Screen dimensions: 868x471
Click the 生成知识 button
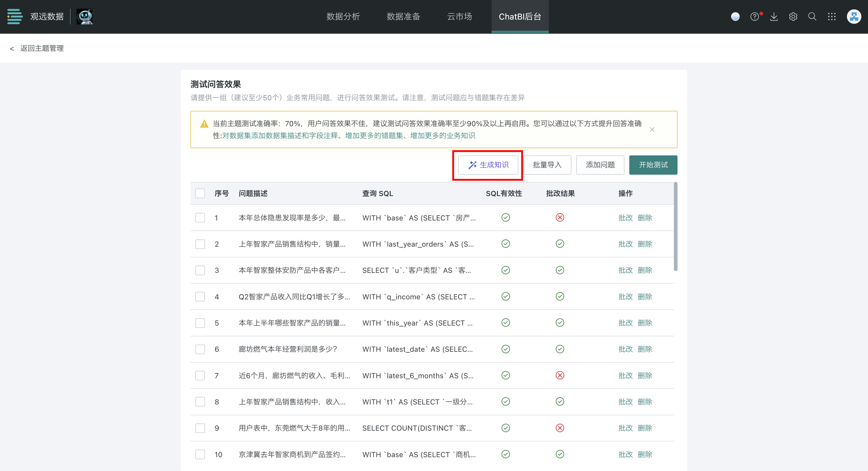(488, 165)
